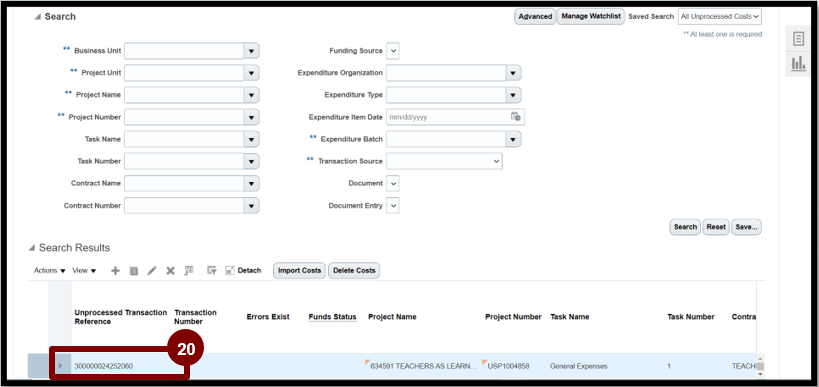This screenshot has width=819, height=387.
Task: Click the Project Name column header
Action: (392, 317)
